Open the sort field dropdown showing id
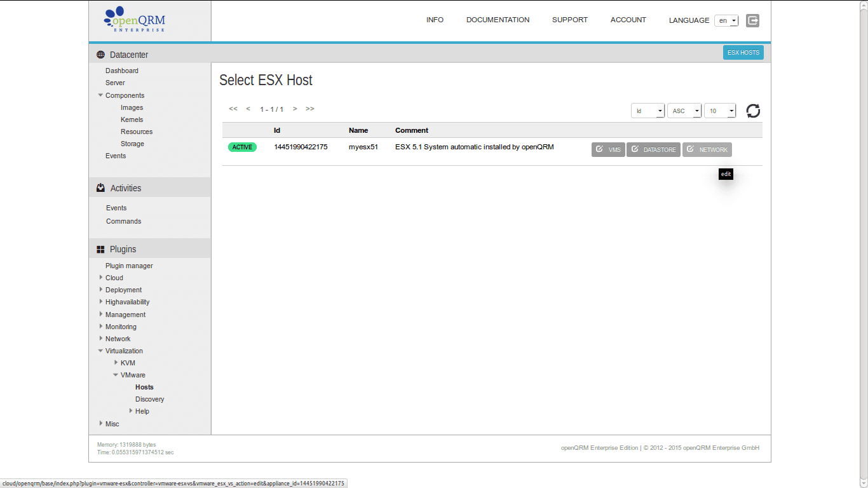868x488 pixels. (648, 111)
